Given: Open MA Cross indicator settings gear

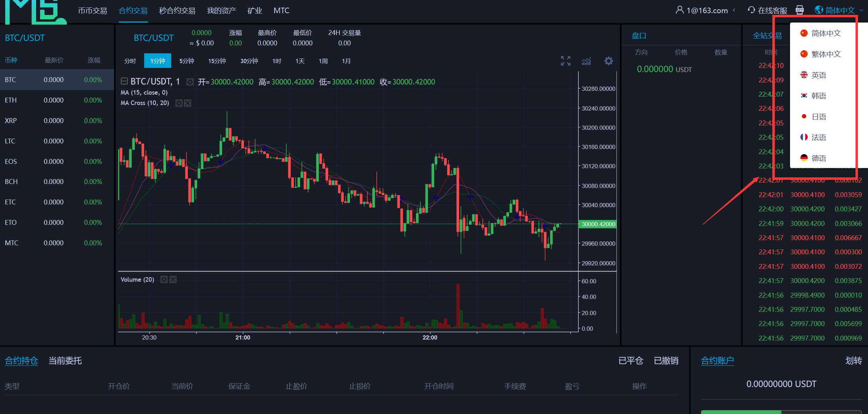Looking at the screenshot, I should click(x=179, y=103).
